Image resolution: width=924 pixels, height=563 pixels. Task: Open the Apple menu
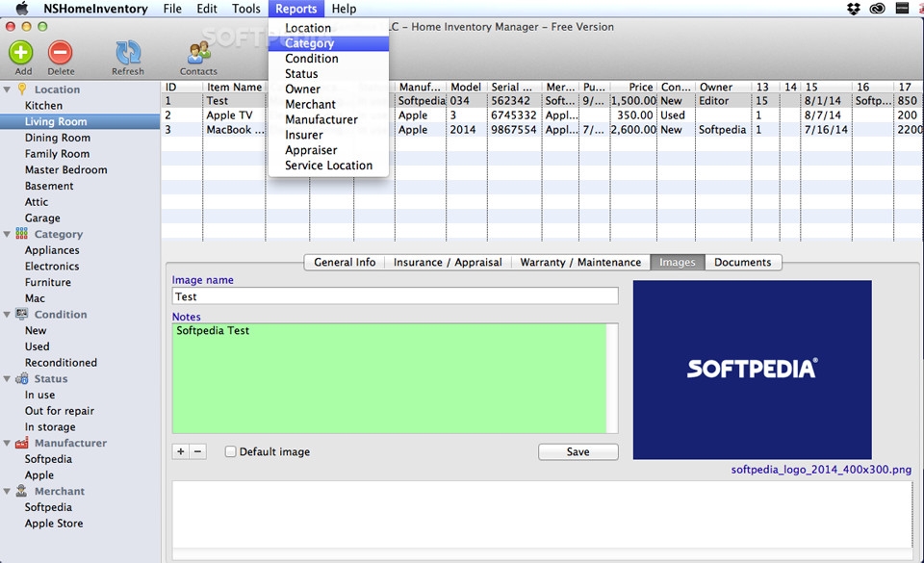(x=22, y=9)
